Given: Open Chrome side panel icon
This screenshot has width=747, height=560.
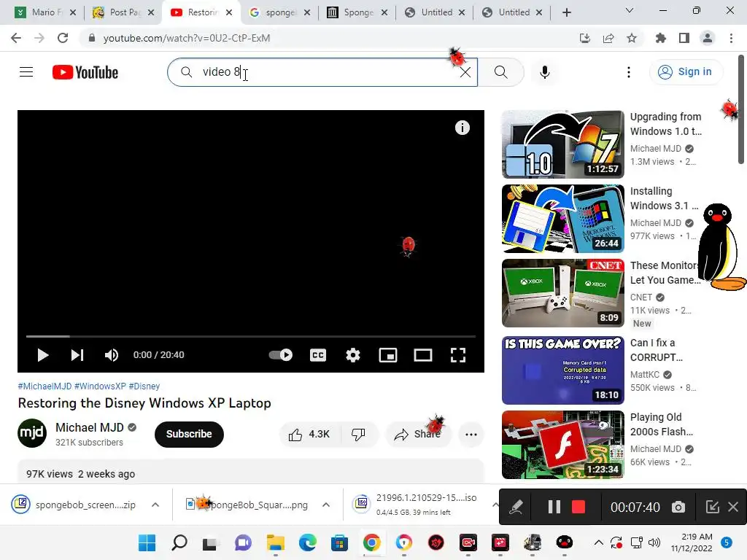Looking at the screenshot, I should click(x=684, y=38).
